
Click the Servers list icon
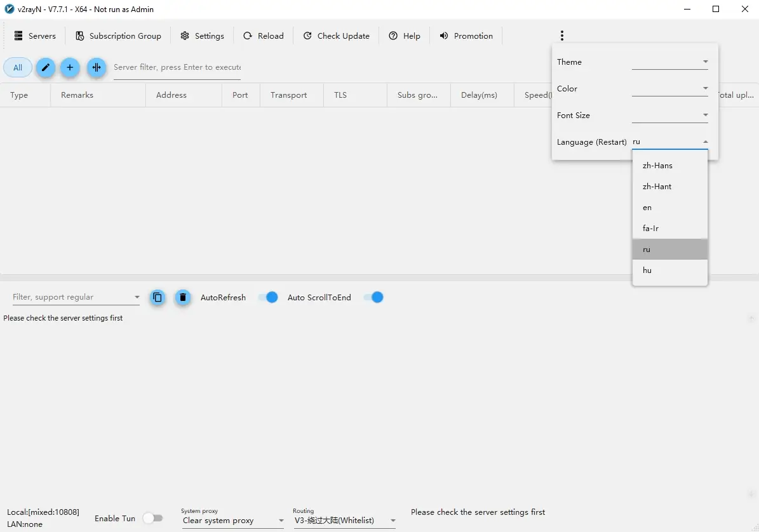coord(18,36)
